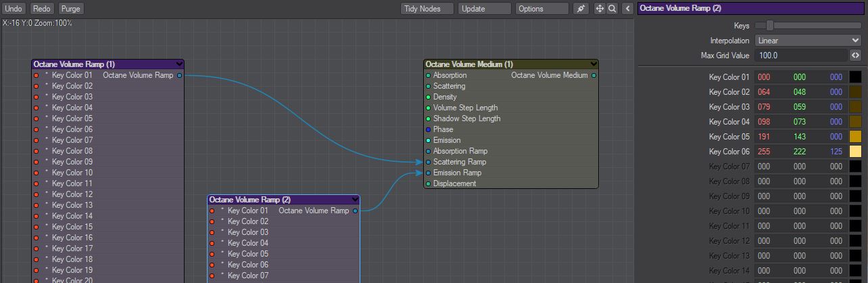The image size is (868, 283).
Task: Select the Octane Volume Medium (1) node title
Action: 469,64
